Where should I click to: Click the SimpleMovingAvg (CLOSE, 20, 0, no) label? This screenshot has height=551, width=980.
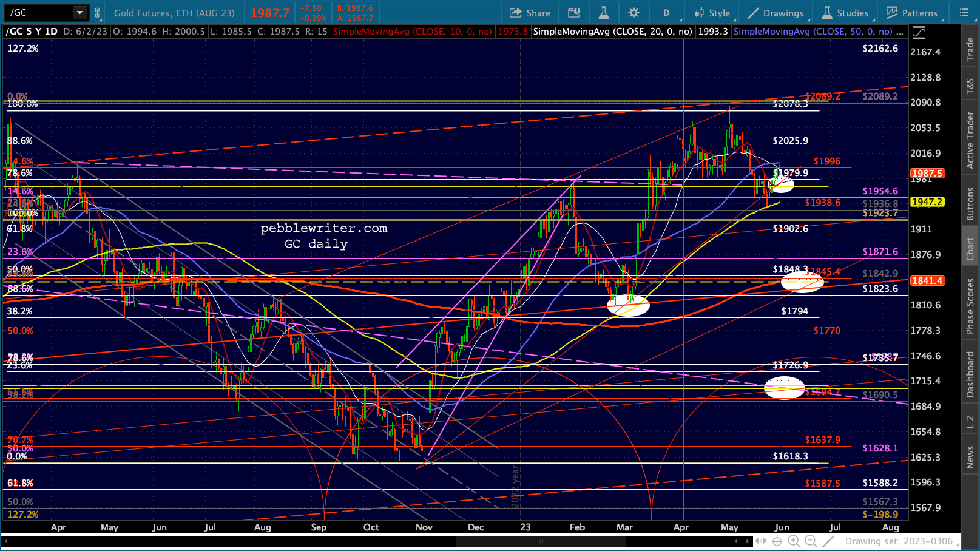tap(612, 32)
